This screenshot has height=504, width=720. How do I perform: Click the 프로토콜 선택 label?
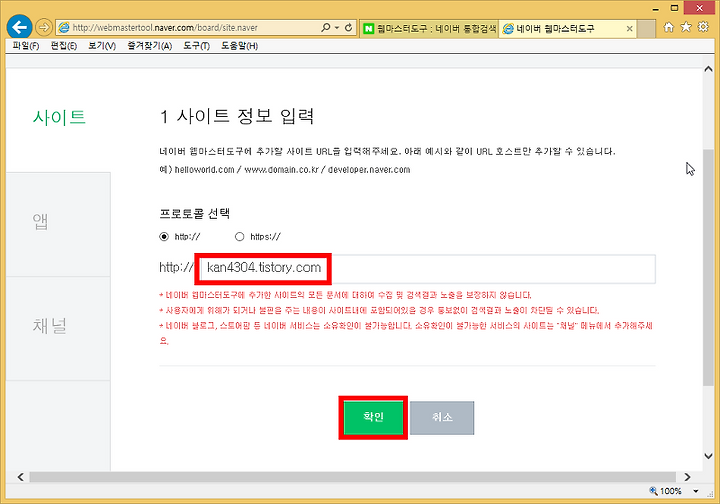195,213
